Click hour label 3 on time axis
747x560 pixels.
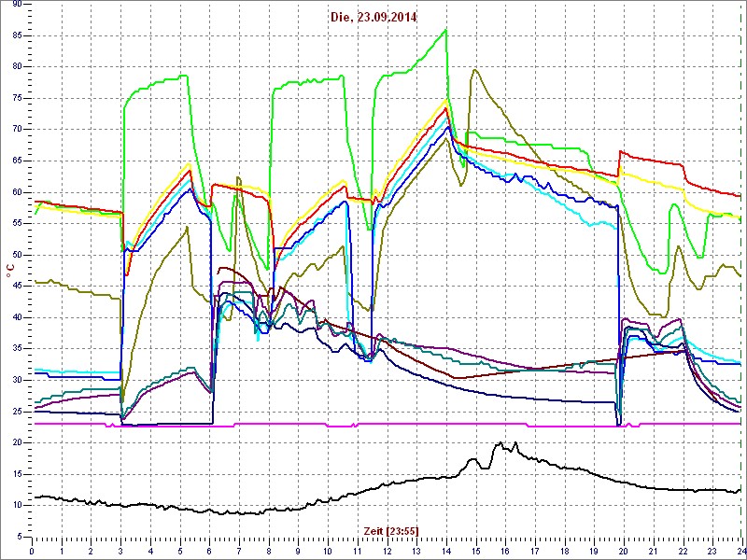coord(120,552)
